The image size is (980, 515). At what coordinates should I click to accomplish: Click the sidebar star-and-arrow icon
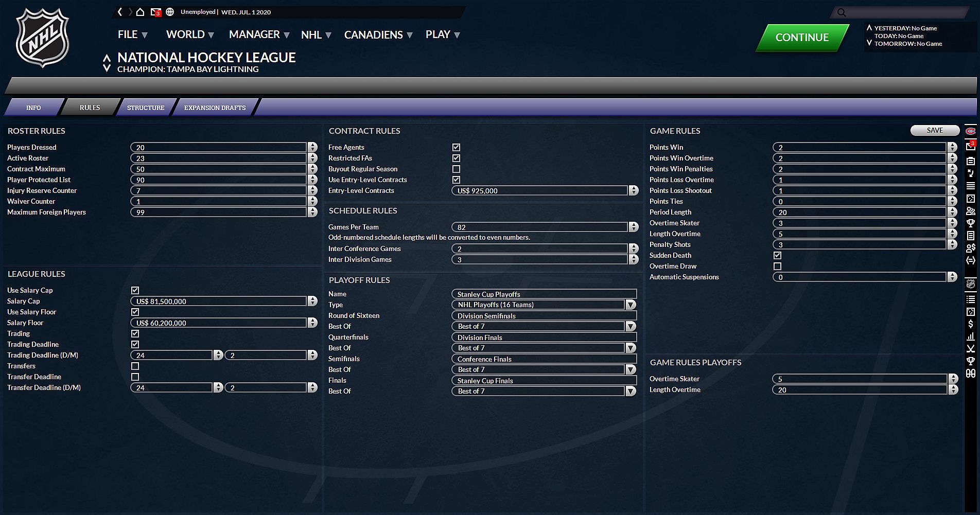coord(971,173)
